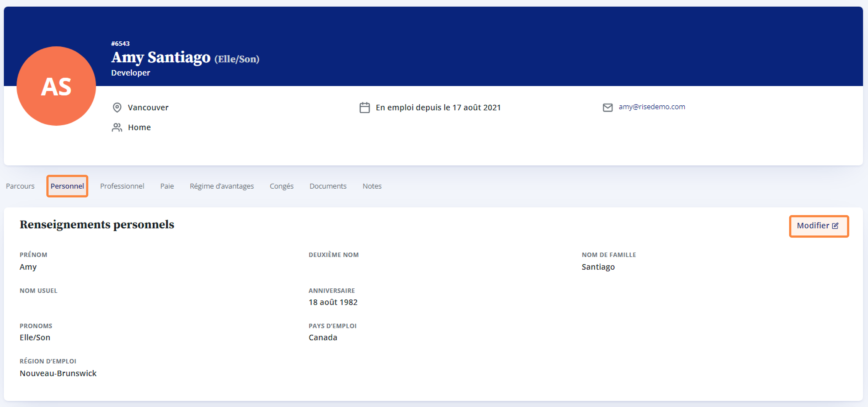Go to the Paie tab
Screen dimensions: 868x407
[167, 186]
